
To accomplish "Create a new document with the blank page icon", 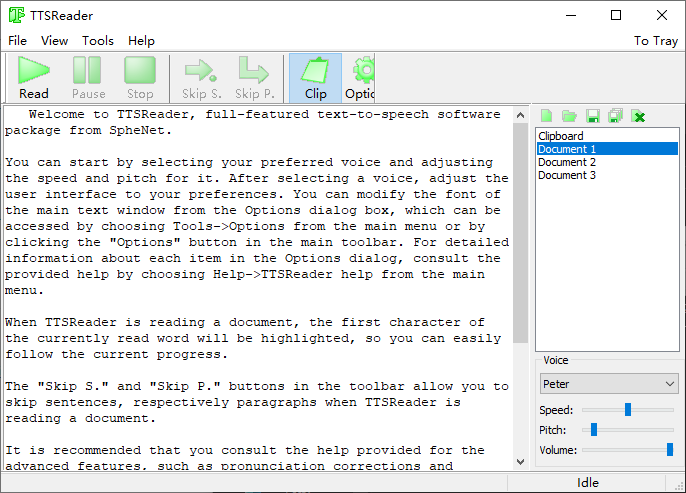I will coord(547,117).
